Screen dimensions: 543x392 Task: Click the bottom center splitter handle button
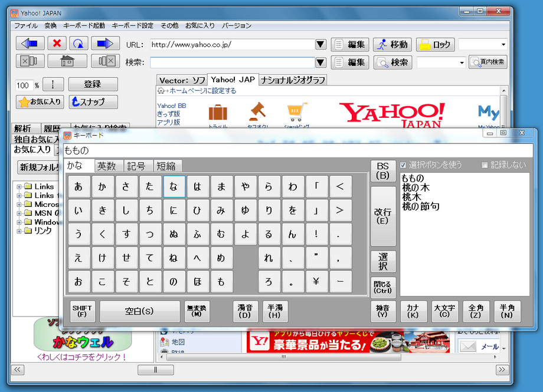click(155, 370)
